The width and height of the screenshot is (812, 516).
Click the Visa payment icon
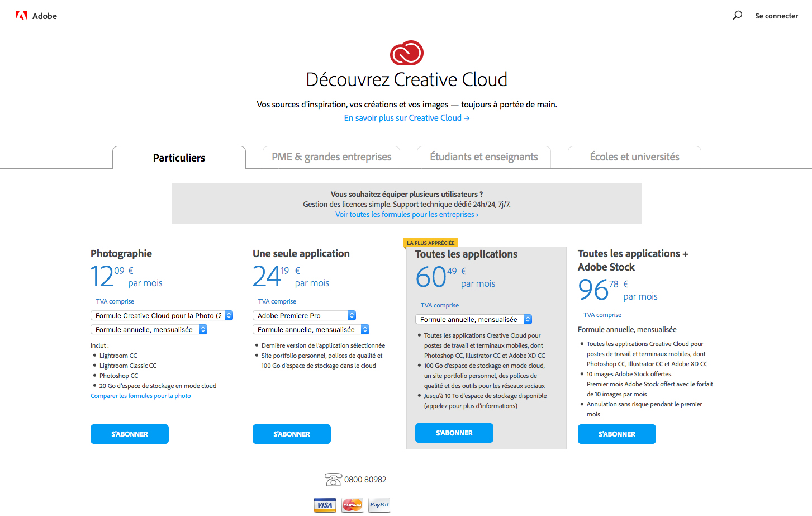pyautogui.click(x=325, y=505)
